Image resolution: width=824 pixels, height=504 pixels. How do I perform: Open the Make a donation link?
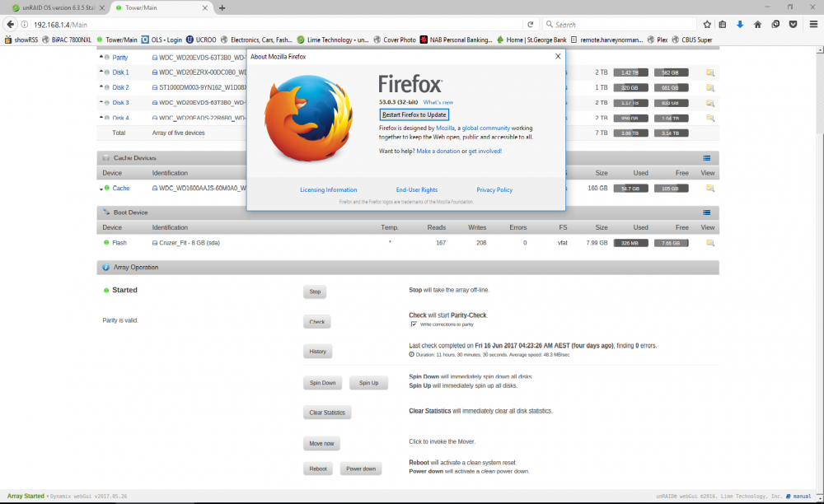point(438,152)
